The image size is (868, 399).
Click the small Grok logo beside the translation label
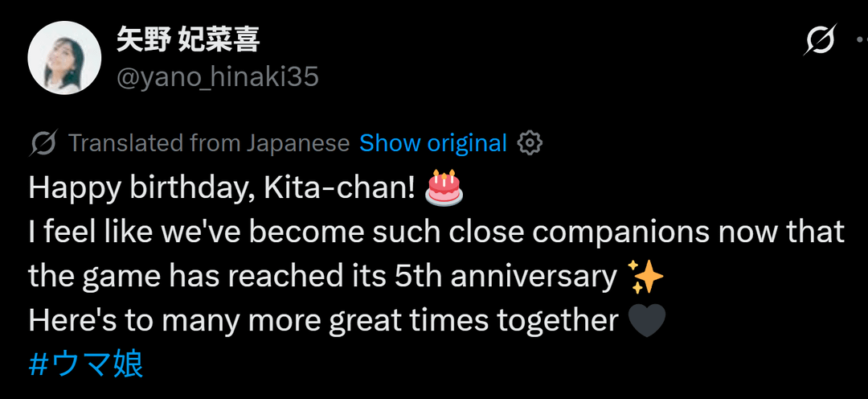[x=43, y=143]
